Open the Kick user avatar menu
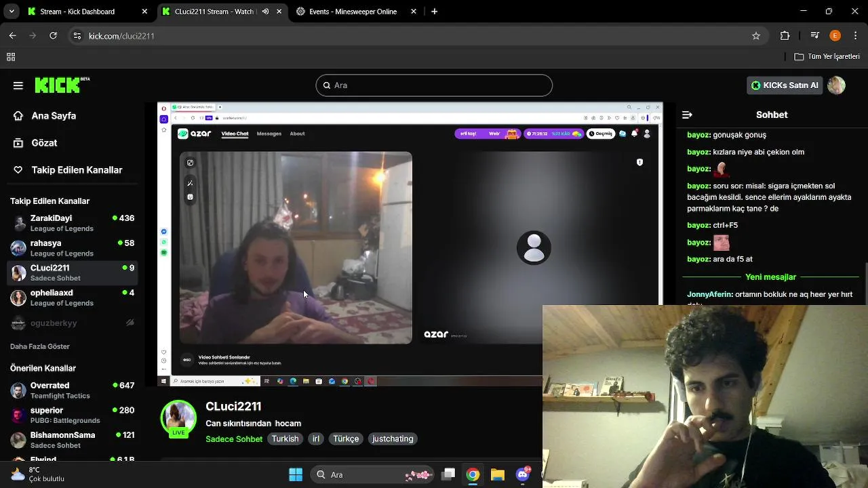This screenshot has height=488, width=868. click(x=837, y=85)
